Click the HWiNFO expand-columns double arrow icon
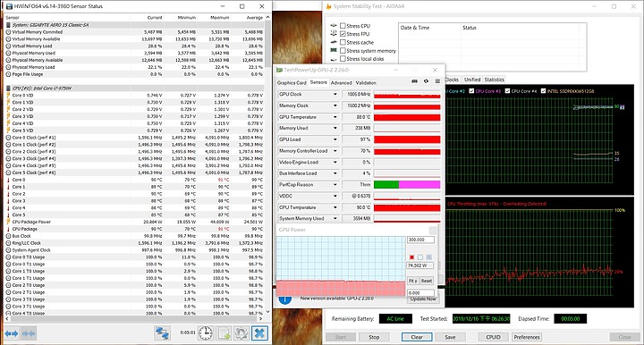Image resolution: width=644 pixels, height=345 pixels. 12,333
